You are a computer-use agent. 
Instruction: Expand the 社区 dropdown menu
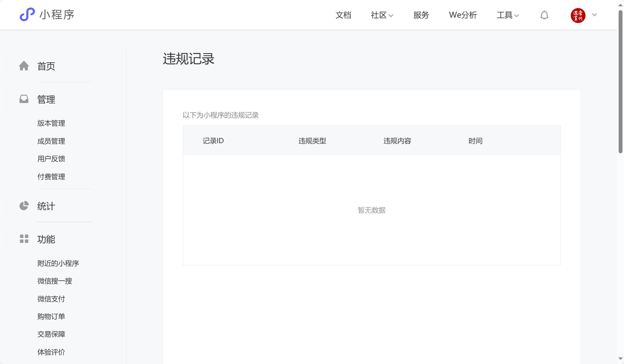(x=382, y=15)
